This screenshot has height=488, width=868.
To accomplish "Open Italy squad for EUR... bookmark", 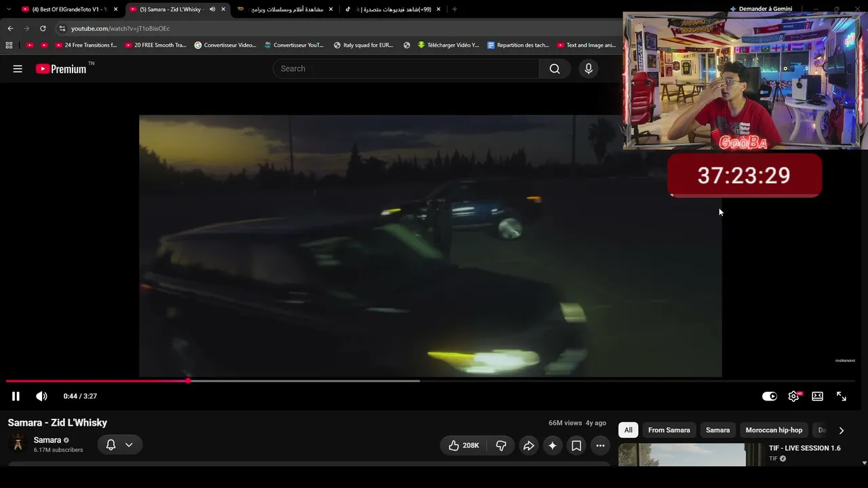I will click(x=363, y=45).
